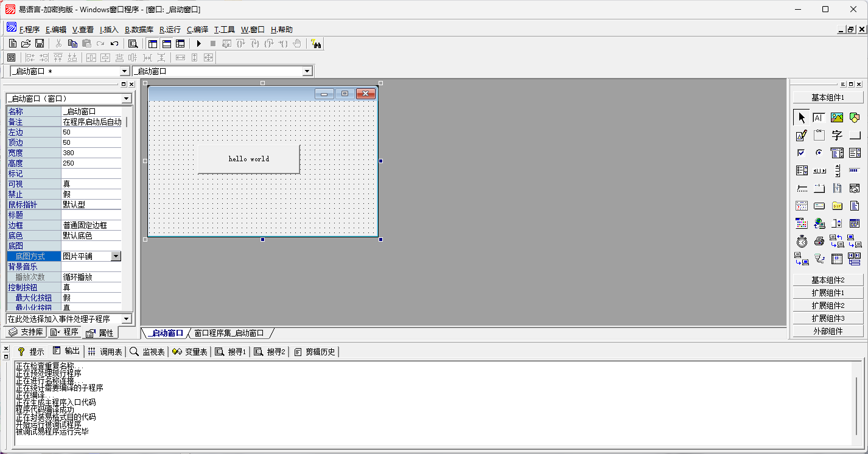Click the undo arrow icon
This screenshot has width=868, height=454.
coord(114,43)
